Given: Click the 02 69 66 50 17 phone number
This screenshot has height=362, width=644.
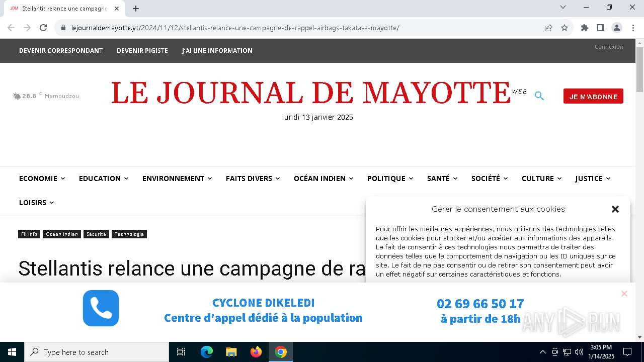Looking at the screenshot, I should (480, 304).
